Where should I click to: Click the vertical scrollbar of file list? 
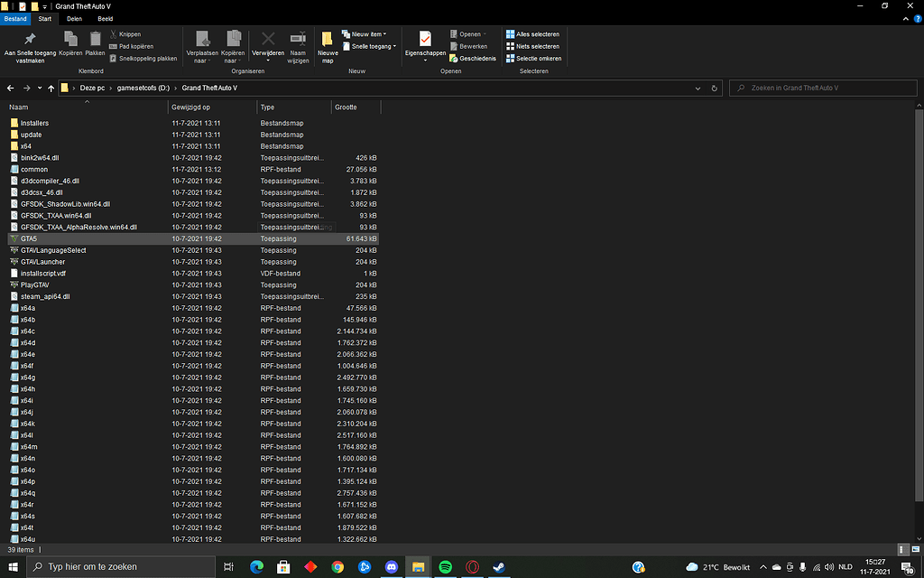click(x=919, y=307)
